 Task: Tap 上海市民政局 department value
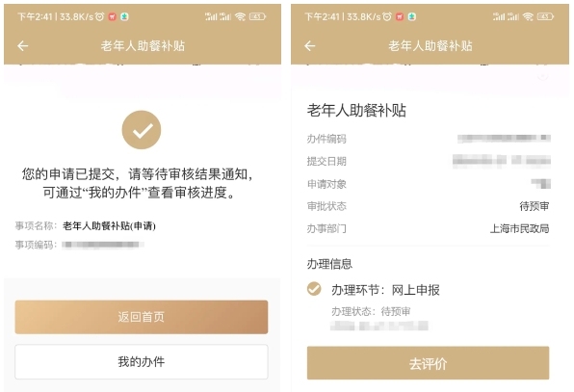tap(519, 228)
